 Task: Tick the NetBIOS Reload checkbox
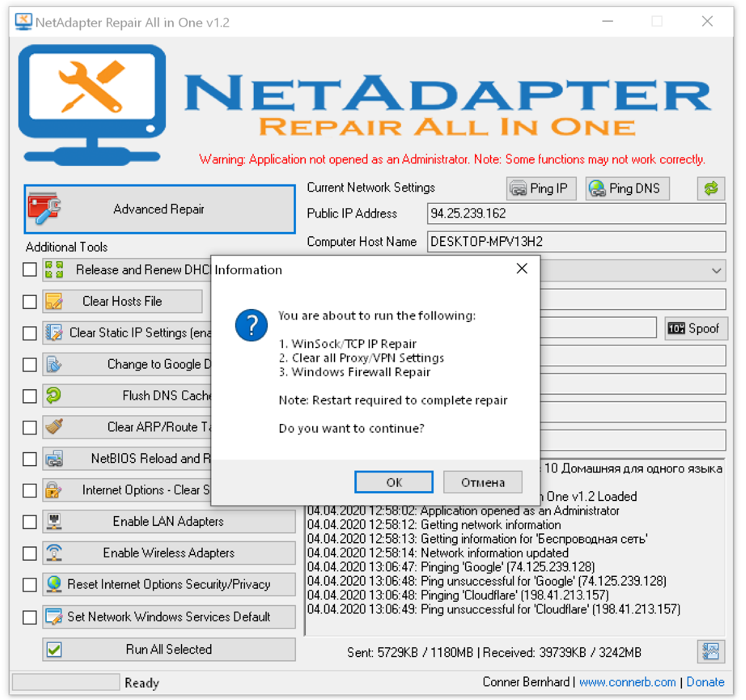coord(29,459)
